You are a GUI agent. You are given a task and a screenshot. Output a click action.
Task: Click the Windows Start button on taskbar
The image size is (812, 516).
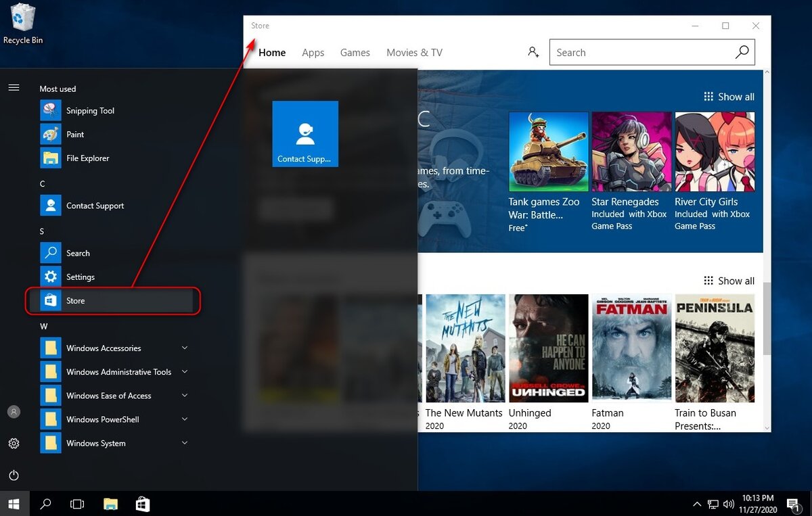tap(14, 504)
